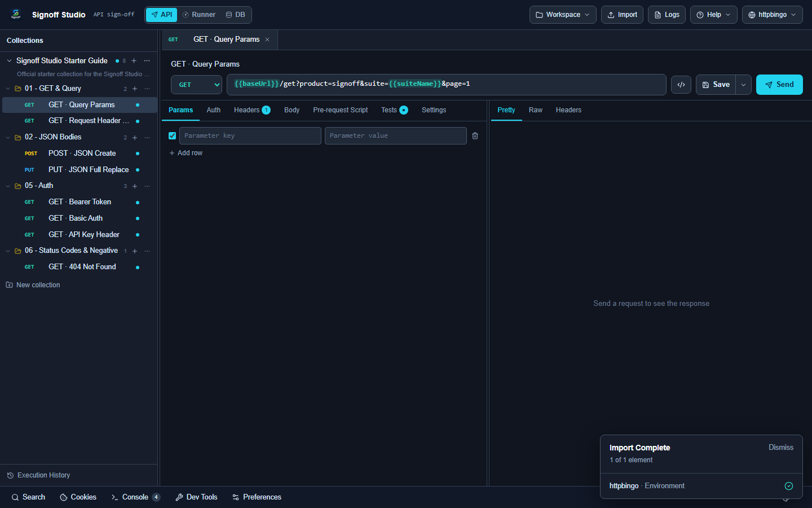812x508 pixels.
Task: Send the request
Action: coord(779,85)
